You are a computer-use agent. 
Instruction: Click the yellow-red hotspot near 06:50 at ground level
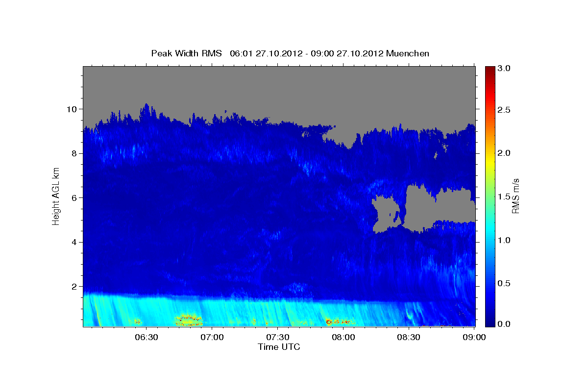[x=189, y=320]
